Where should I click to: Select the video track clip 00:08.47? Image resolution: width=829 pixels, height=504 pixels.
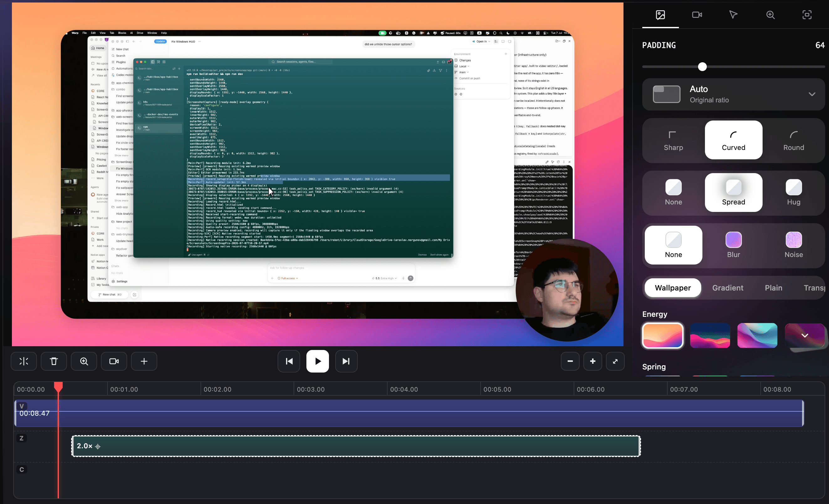409,413
